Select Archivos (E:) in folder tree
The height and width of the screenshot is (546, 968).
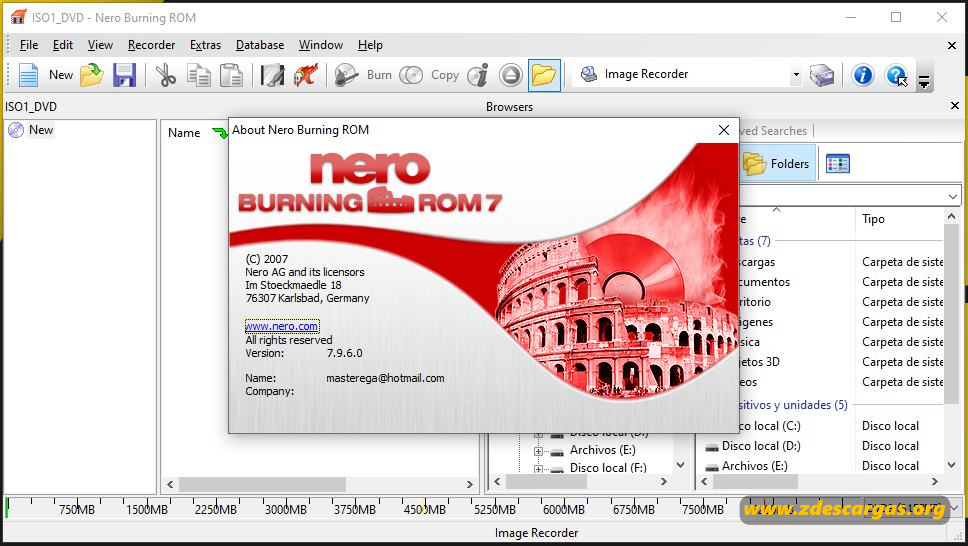tap(603, 450)
